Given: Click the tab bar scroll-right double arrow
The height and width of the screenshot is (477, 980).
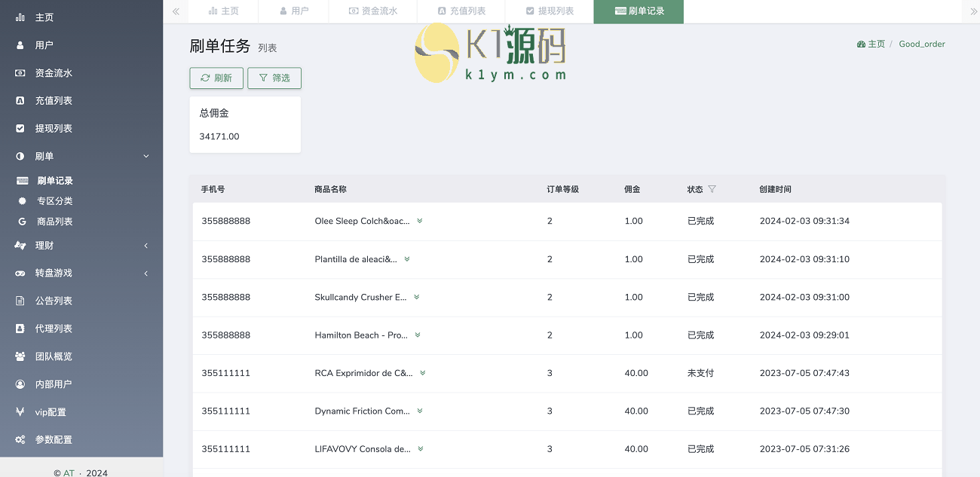Looking at the screenshot, I should pyautogui.click(x=973, y=11).
